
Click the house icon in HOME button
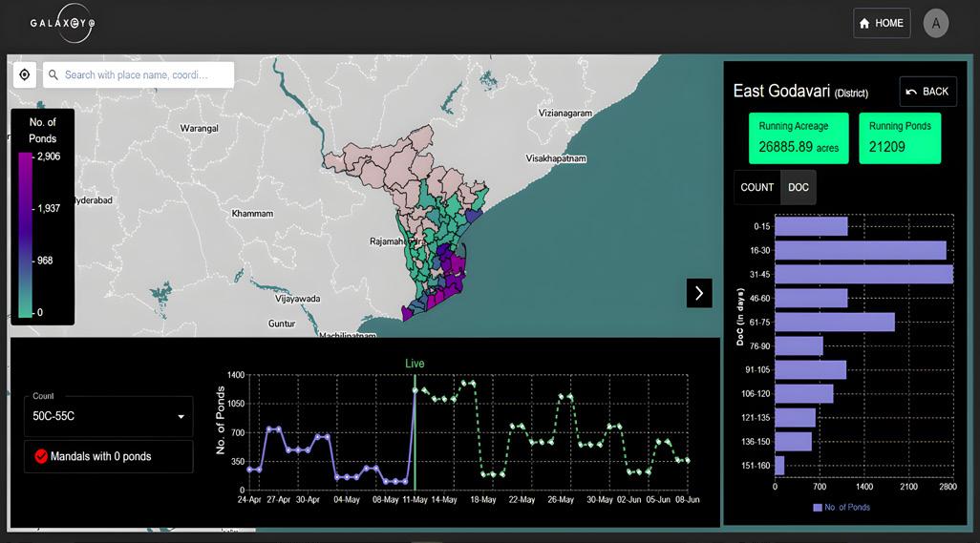(x=865, y=24)
